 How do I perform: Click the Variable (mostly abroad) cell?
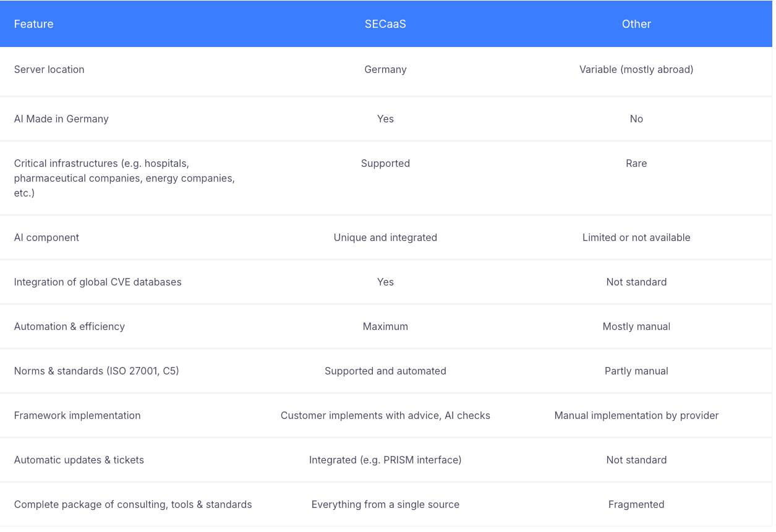pyautogui.click(x=636, y=69)
